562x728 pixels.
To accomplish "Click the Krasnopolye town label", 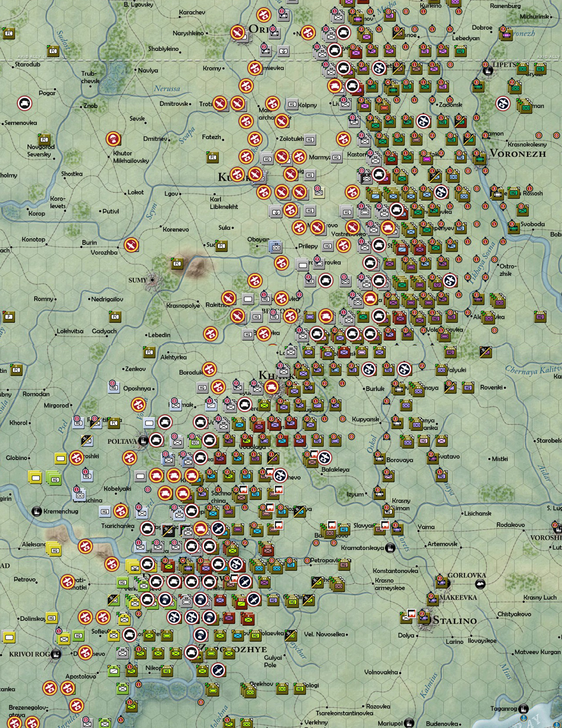I will (x=183, y=306).
